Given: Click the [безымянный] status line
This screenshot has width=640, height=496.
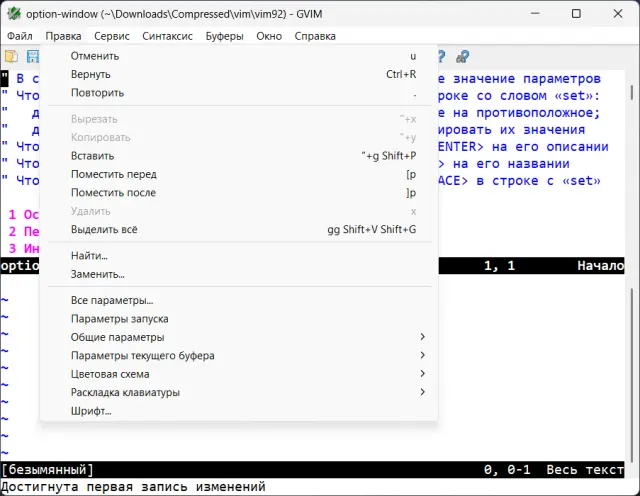Looking at the screenshot, I should click(x=312, y=470).
